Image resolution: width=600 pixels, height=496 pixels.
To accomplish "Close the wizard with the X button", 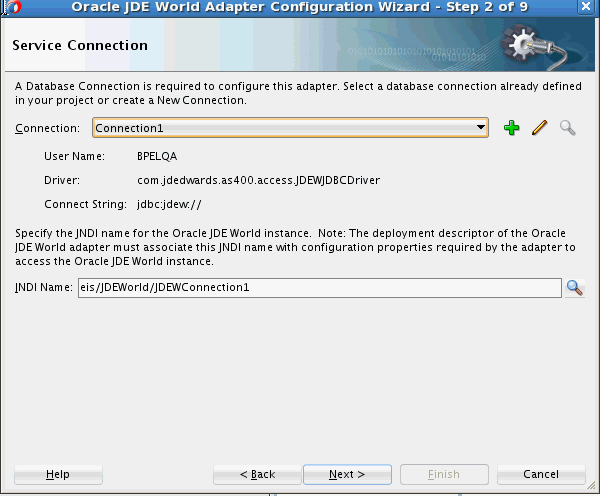I will (x=586, y=7).
